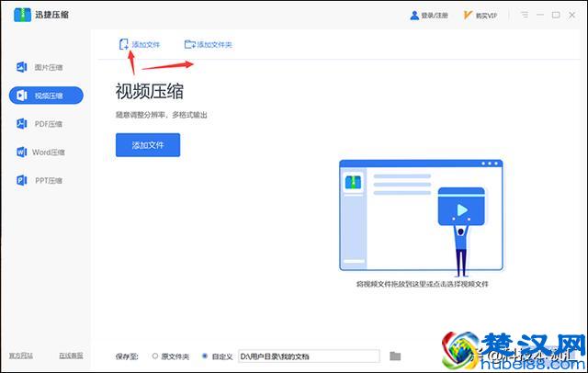
Task: Switch to the Word压缩 tab
Action: tap(46, 152)
